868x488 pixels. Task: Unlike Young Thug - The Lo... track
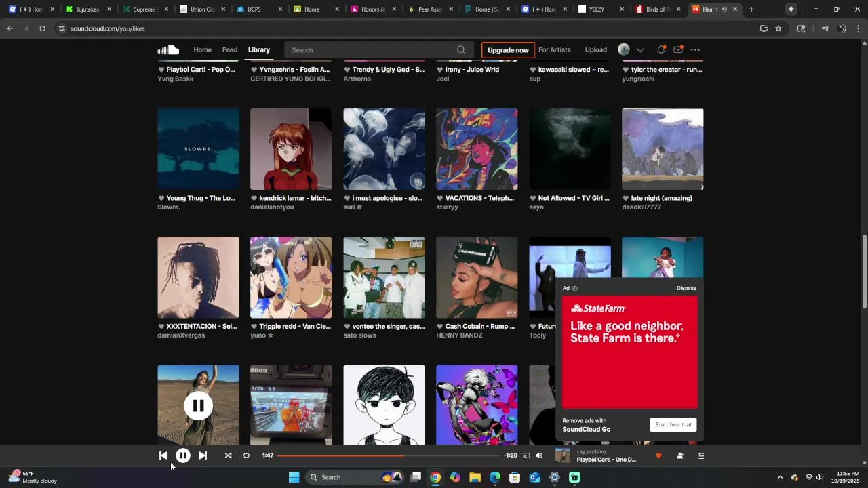tap(161, 198)
